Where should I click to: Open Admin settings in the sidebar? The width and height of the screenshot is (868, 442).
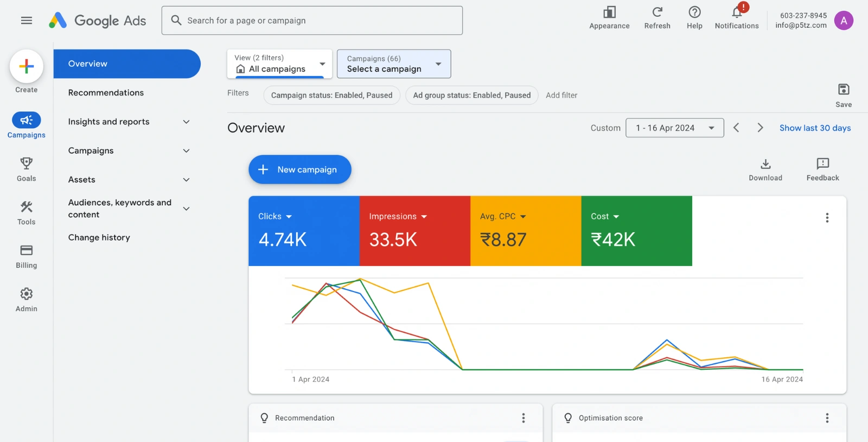pos(26,299)
